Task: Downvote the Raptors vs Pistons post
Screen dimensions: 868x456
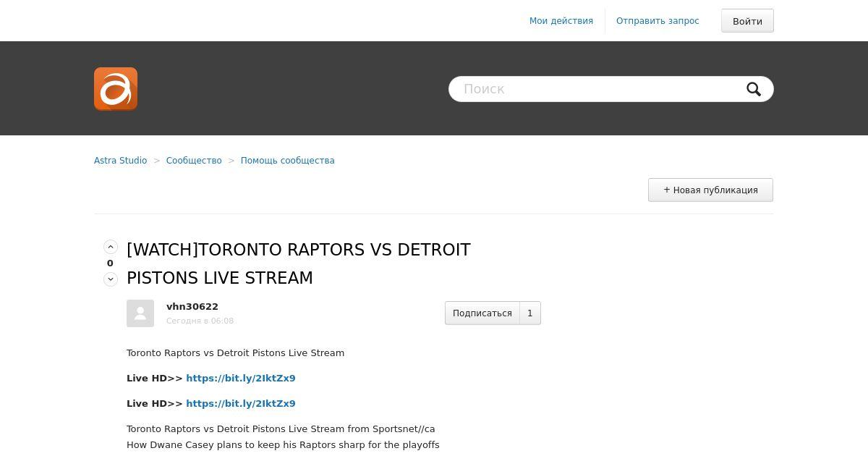Action: (x=111, y=279)
